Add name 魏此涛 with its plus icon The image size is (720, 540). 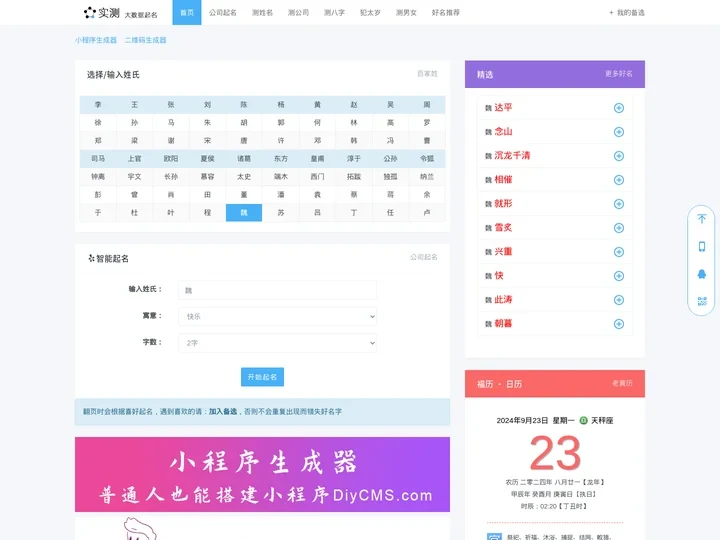[619, 300]
